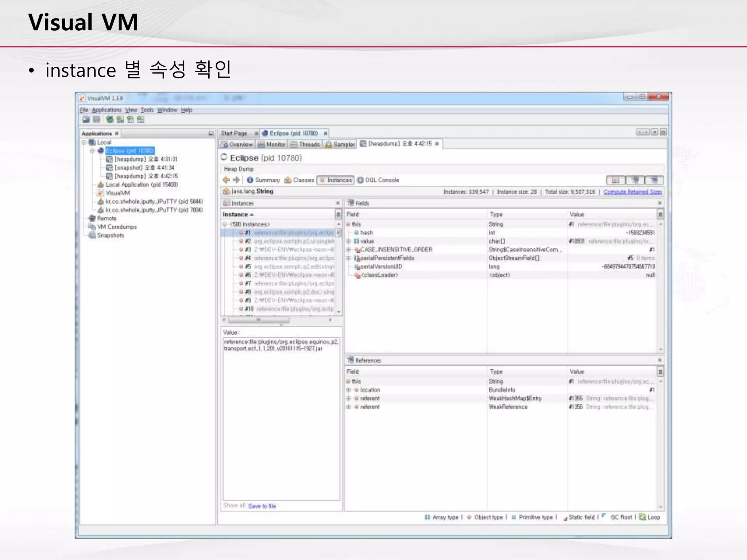
Task: Select the Eclipse (pid 10780) tab
Action: [x=294, y=133]
